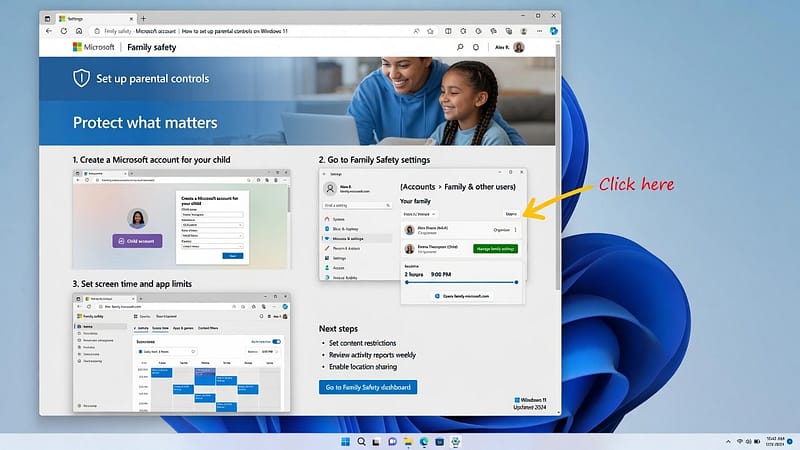Start read aloud from address bar
This screenshot has width=800, height=450.
(416, 31)
